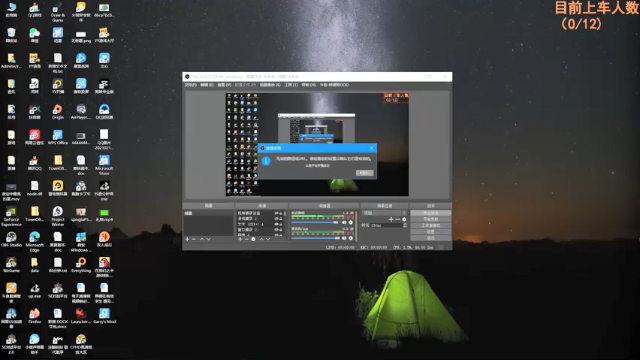This screenshot has height=360, width=640.
Task: Mute the 麦克风/Aux channel speaker icon
Action: click(344, 238)
